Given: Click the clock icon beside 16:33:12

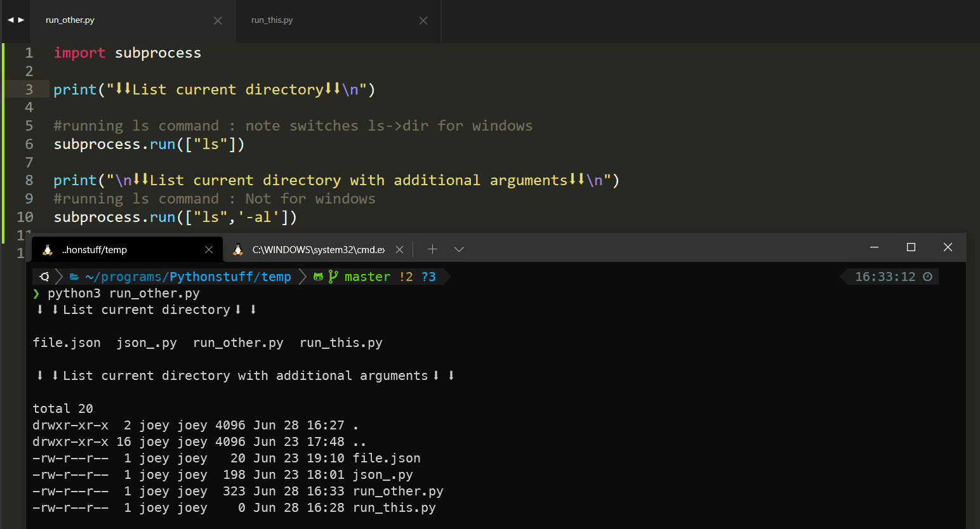Looking at the screenshot, I should pyautogui.click(x=927, y=277).
